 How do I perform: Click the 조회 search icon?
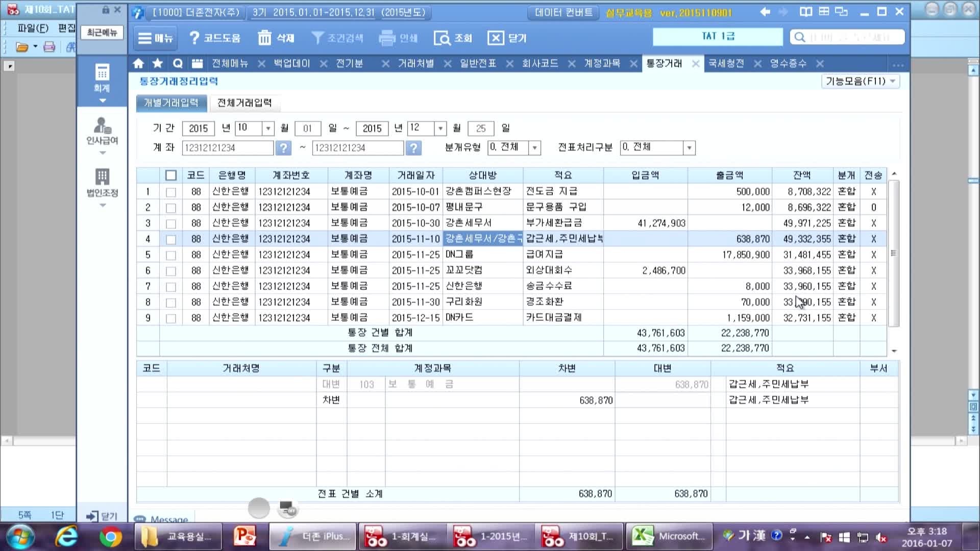pos(442,38)
